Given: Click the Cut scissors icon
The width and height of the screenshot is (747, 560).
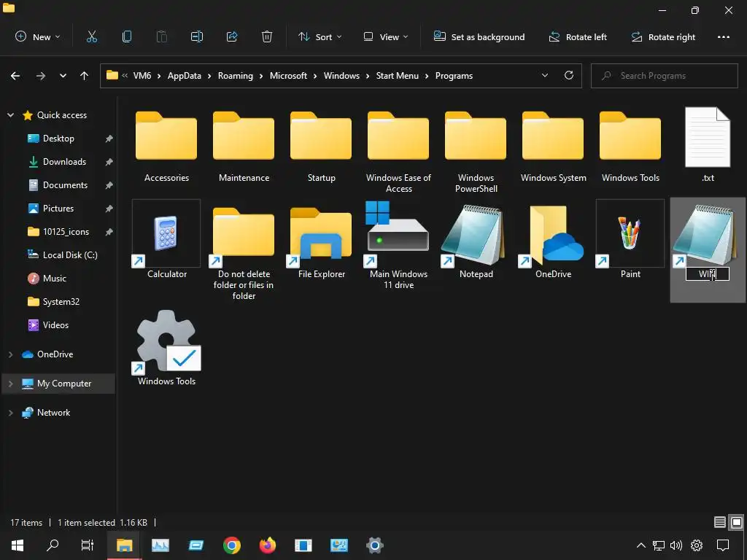Looking at the screenshot, I should [92, 36].
